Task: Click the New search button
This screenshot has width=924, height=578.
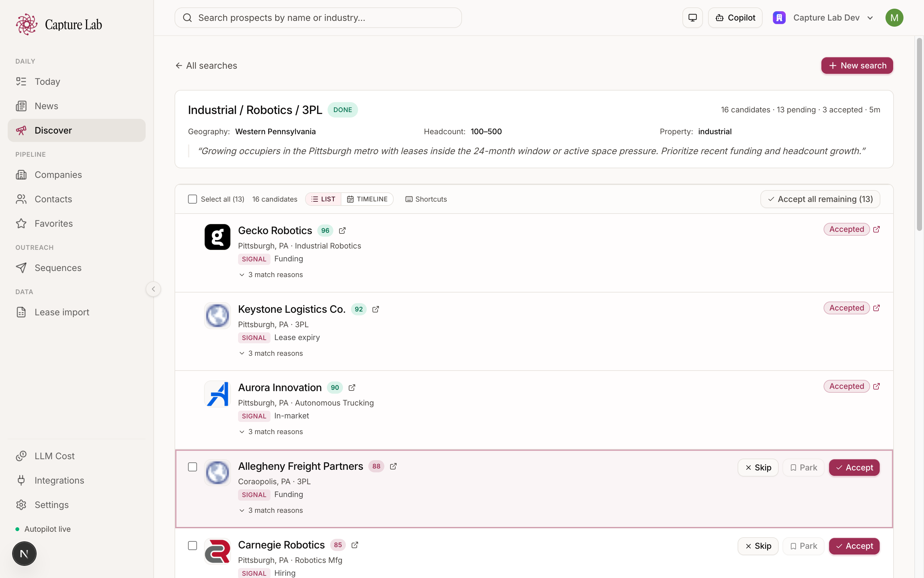Action: tap(857, 66)
